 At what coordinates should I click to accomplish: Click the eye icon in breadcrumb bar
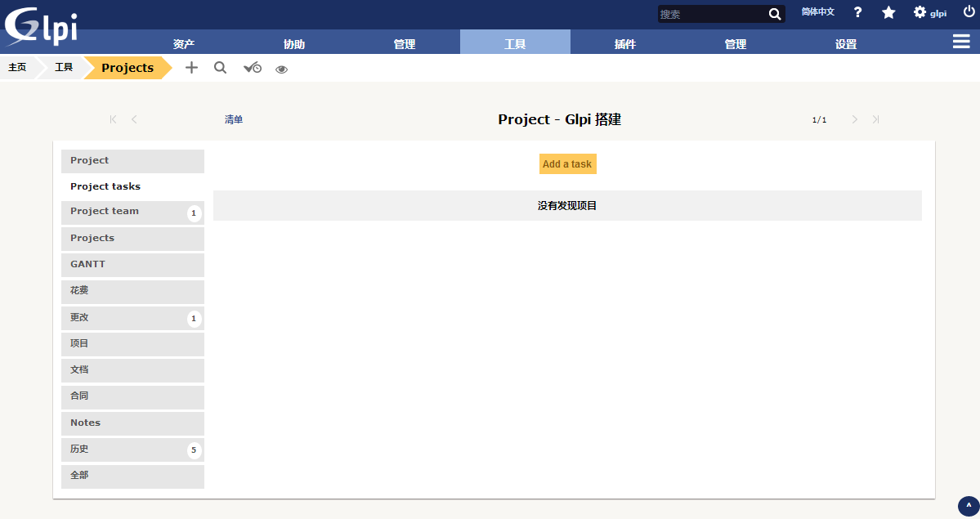[x=281, y=69]
